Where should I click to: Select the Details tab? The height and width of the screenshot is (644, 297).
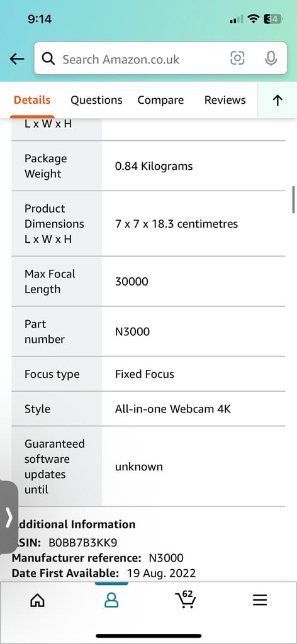tap(32, 100)
